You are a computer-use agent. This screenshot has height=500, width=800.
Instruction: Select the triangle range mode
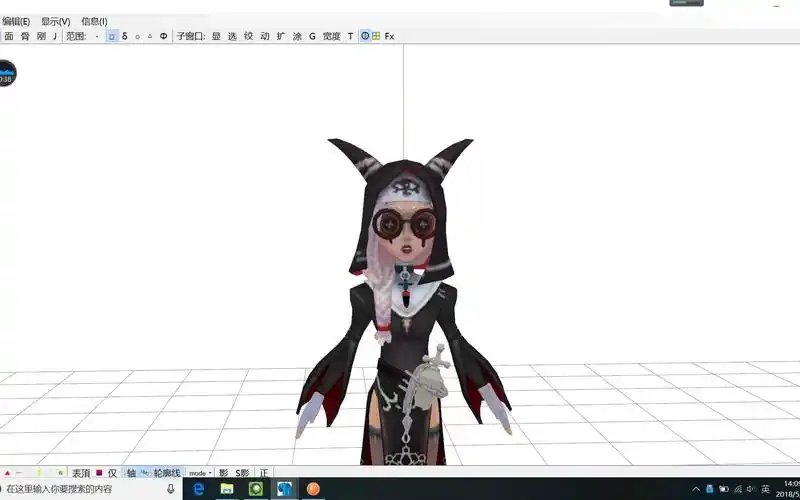(x=150, y=36)
